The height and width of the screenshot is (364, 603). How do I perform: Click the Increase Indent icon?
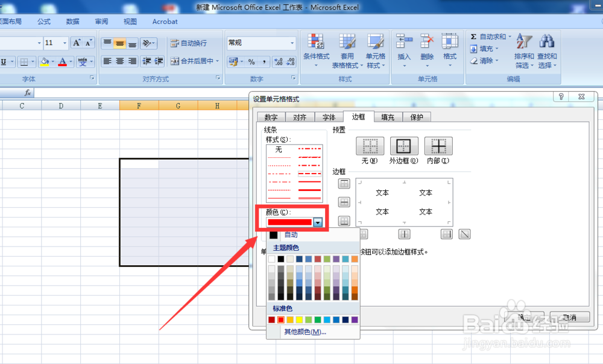[159, 61]
